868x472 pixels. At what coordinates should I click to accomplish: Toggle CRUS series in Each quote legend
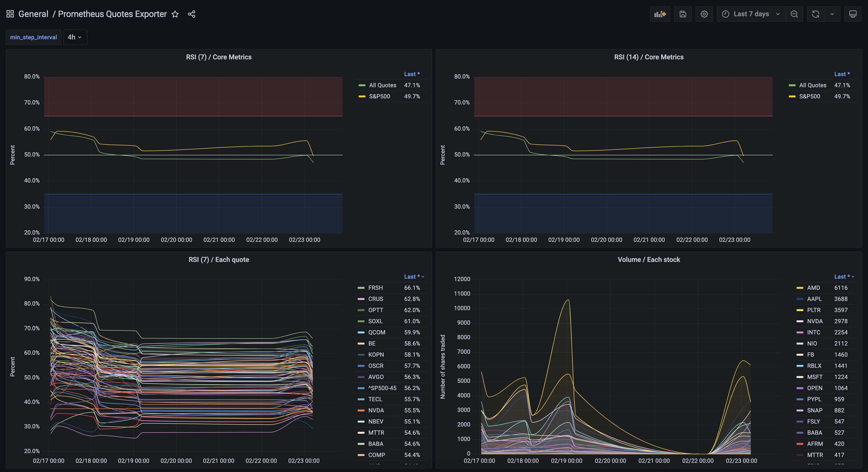coord(375,299)
